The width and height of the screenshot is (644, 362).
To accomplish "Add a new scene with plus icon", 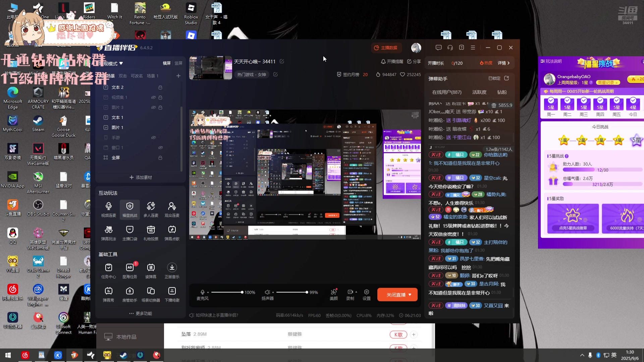I will 178,76.
